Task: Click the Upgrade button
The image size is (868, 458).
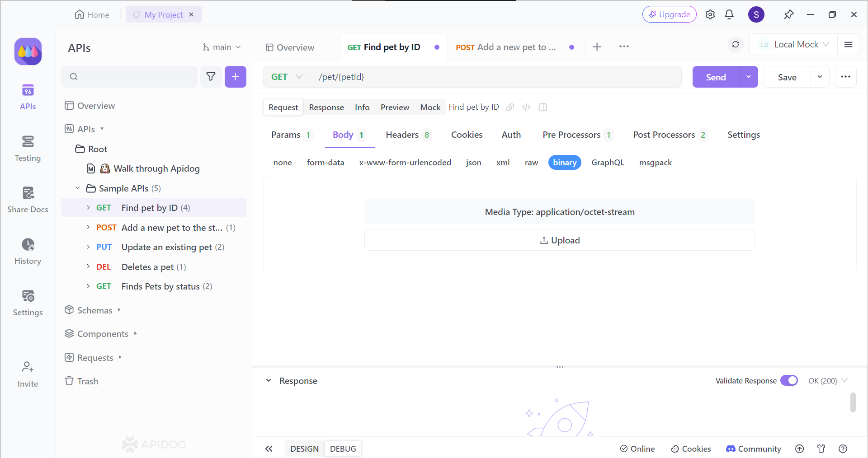Action: tap(670, 14)
